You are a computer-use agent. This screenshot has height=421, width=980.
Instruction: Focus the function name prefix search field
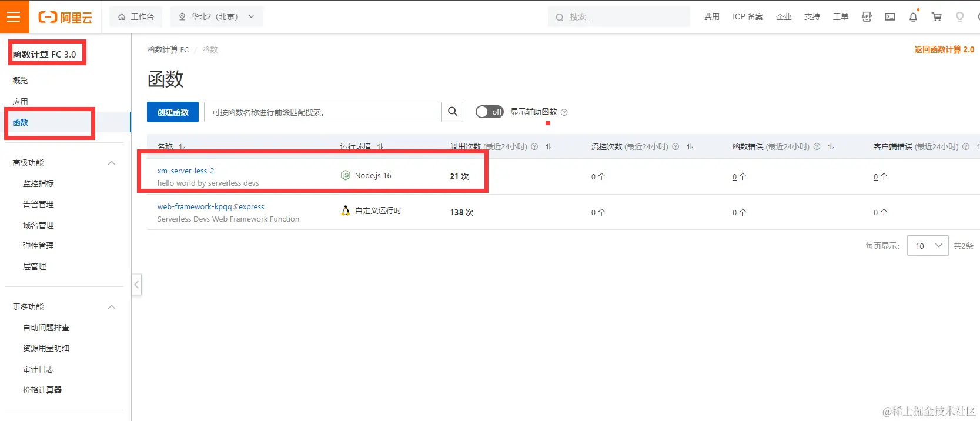click(323, 112)
